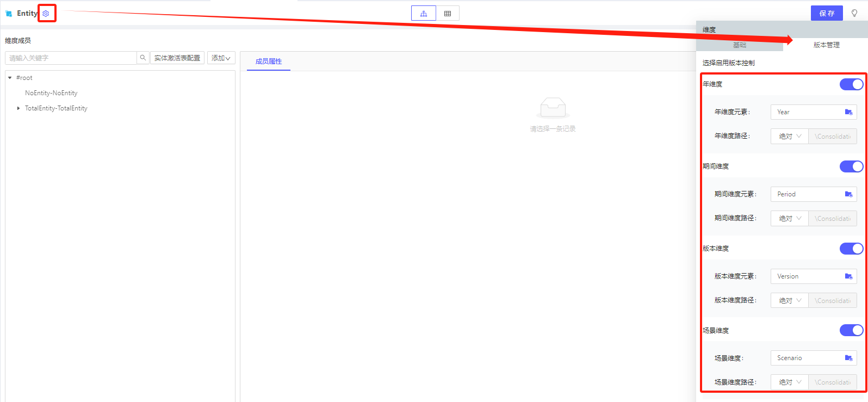Open 年维度路径 绝对 dropdown

click(790, 137)
